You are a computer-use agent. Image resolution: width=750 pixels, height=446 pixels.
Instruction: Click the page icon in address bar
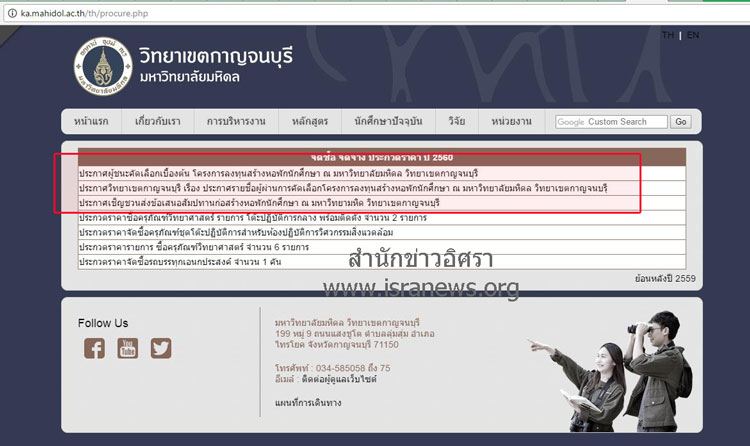[11, 8]
